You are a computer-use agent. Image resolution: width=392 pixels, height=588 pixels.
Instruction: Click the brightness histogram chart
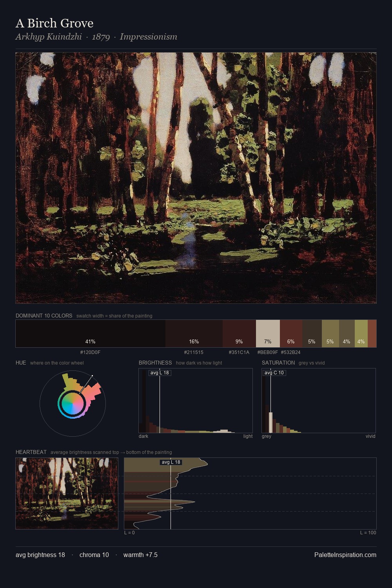pos(196,401)
